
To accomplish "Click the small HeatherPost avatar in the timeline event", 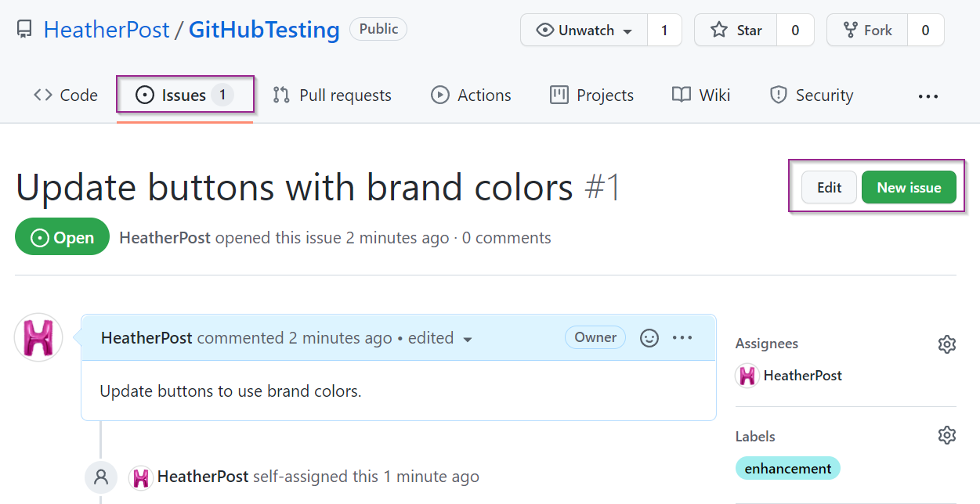I will 140,477.
